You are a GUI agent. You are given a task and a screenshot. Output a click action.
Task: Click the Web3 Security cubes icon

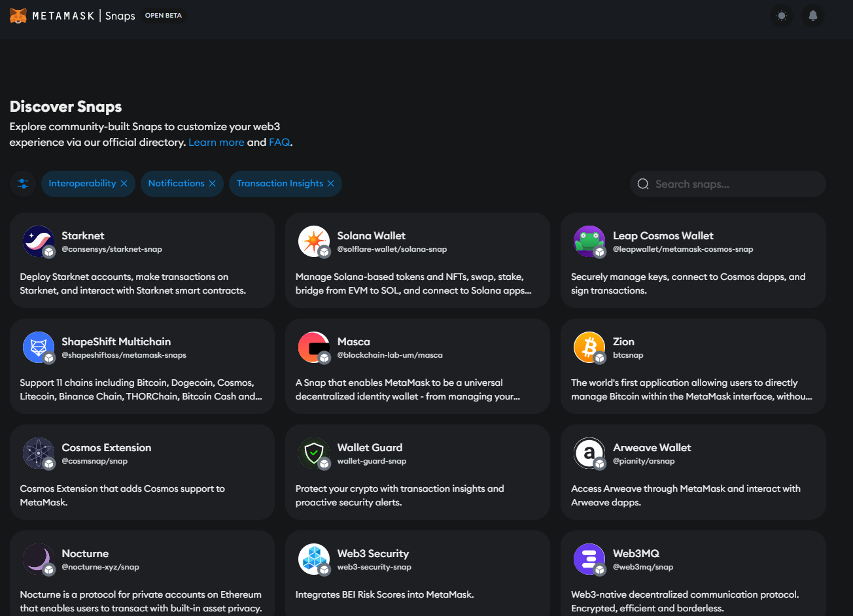(x=314, y=559)
